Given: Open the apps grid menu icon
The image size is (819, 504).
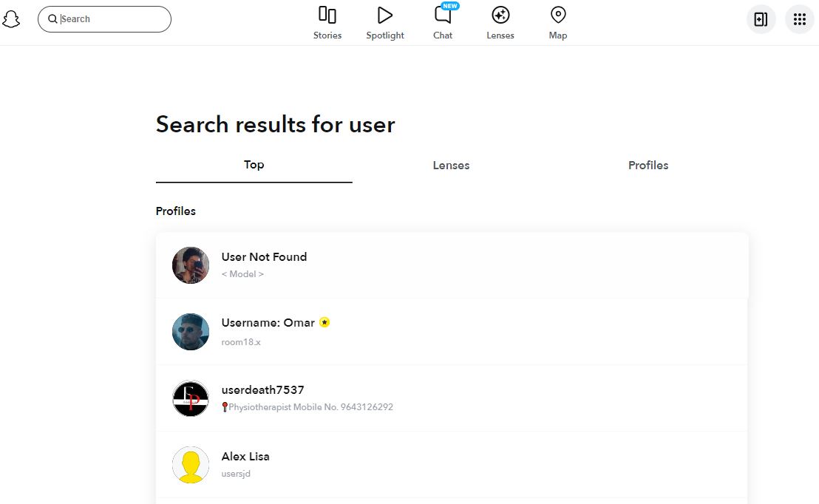Looking at the screenshot, I should [800, 19].
